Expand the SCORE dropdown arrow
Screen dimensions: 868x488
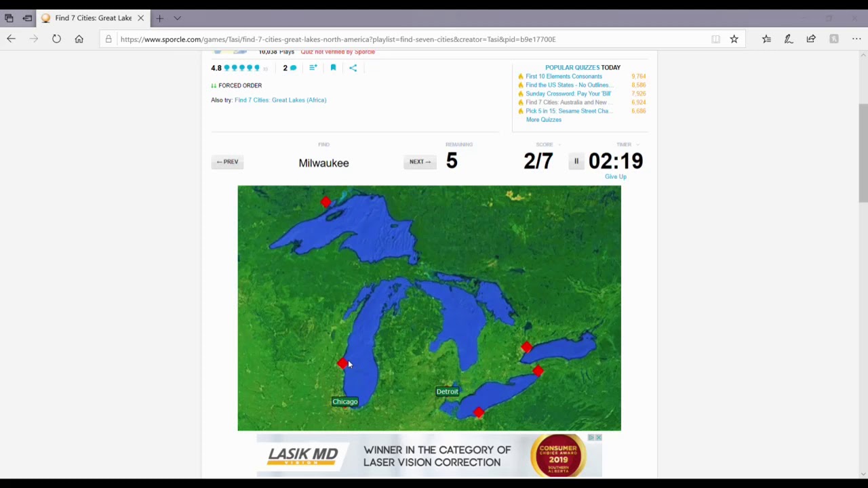(559, 144)
